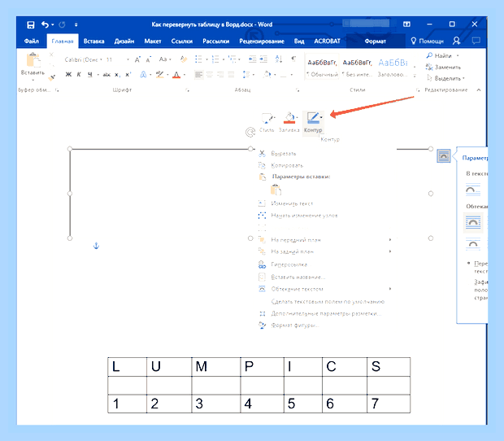Click the table cell containing letter M
This screenshot has height=441, width=504.
click(x=215, y=367)
